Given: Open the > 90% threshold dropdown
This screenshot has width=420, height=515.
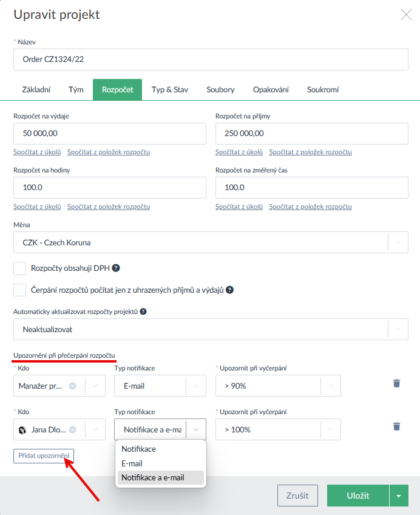Looking at the screenshot, I should coord(331,386).
